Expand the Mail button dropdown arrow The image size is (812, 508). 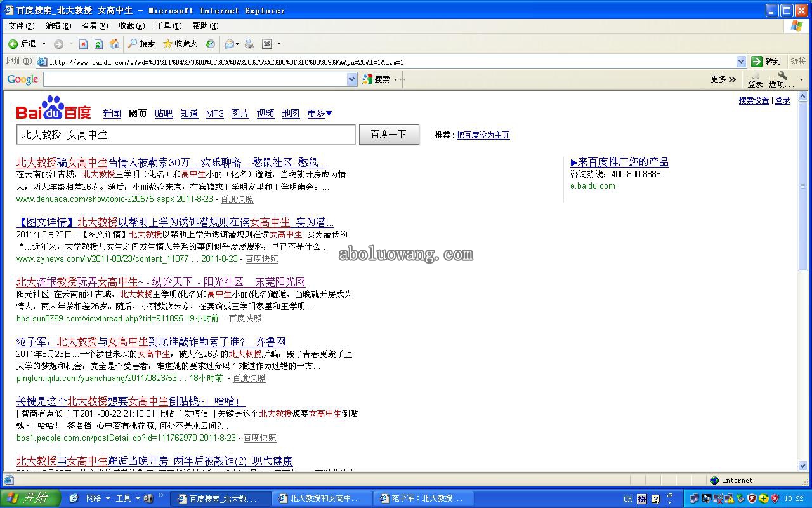238,44
